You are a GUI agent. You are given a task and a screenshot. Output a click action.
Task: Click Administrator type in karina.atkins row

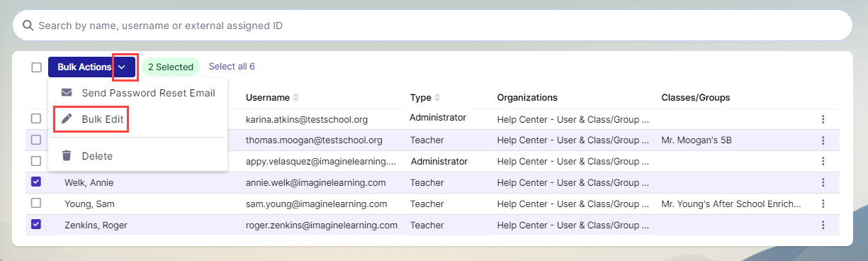(x=438, y=117)
